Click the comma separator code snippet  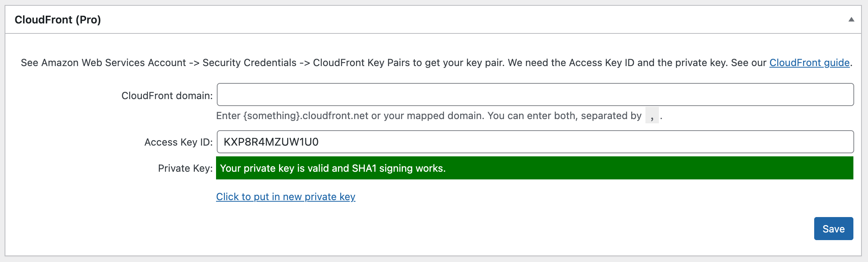pos(652,116)
